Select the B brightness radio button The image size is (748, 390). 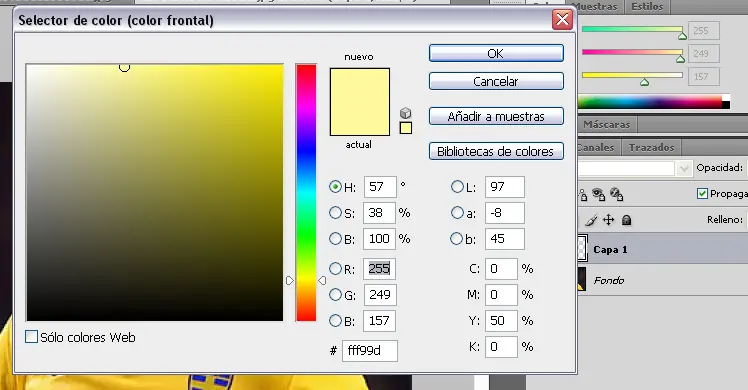(x=335, y=238)
